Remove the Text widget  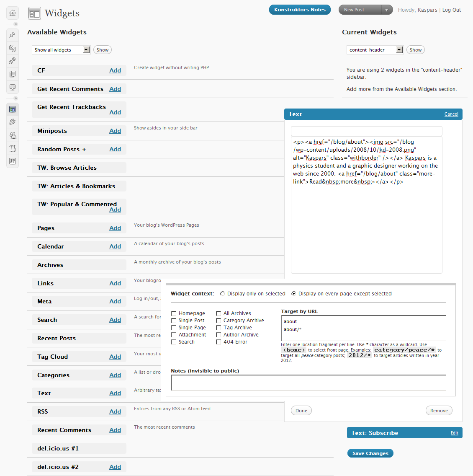pos(439,411)
